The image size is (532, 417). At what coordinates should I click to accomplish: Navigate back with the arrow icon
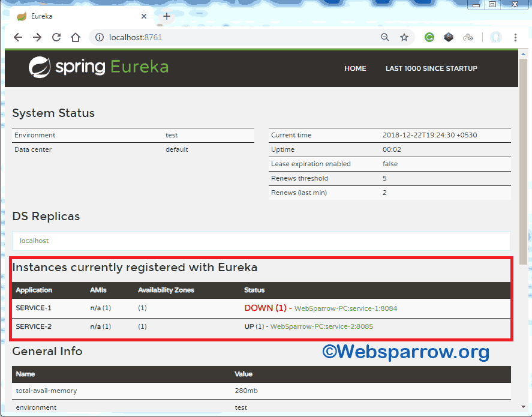point(18,37)
